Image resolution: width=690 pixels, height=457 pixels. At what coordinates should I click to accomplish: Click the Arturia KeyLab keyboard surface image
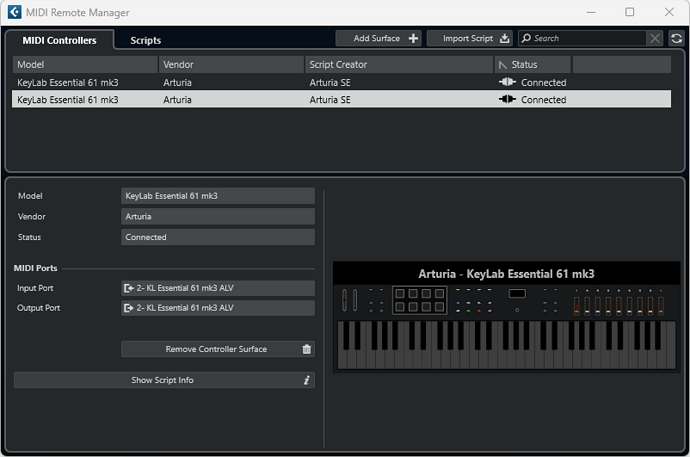click(x=506, y=317)
